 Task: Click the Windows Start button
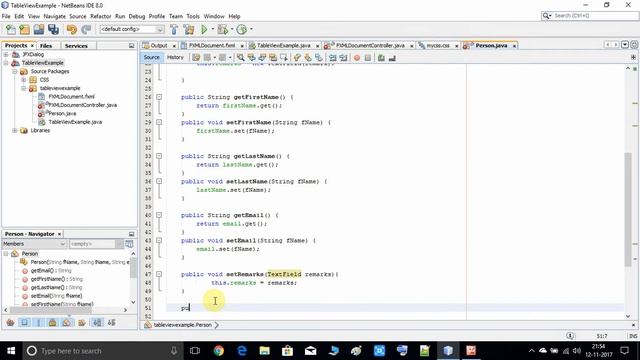[x=11, y=351]
